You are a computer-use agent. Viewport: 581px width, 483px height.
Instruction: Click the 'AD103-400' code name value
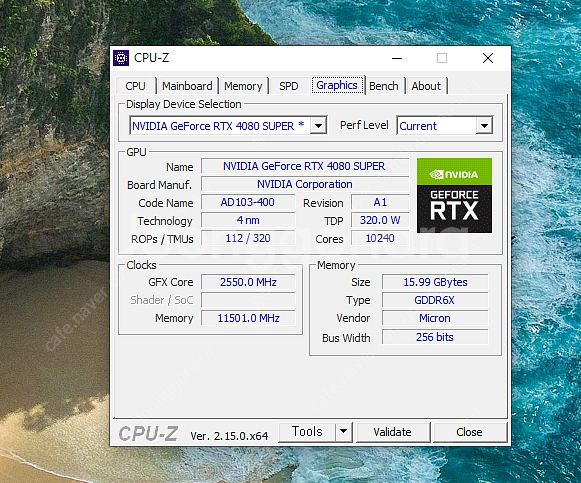tap(248, 202)
